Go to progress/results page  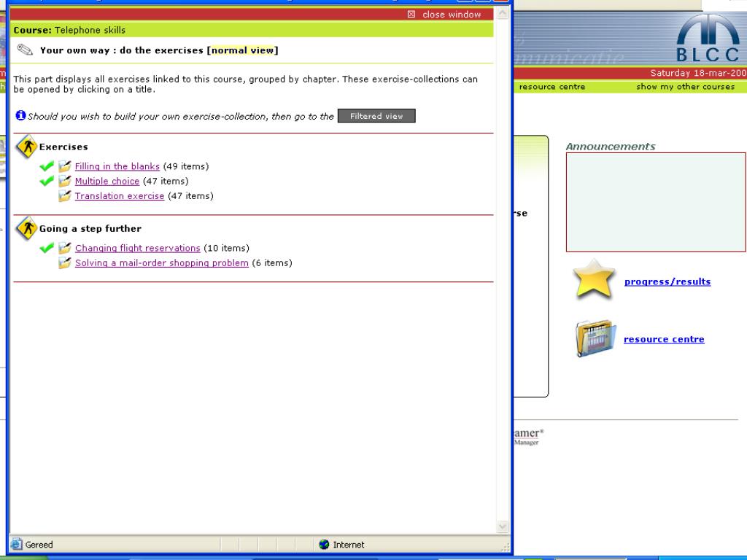pyautogui.click(x=667, y=281)
